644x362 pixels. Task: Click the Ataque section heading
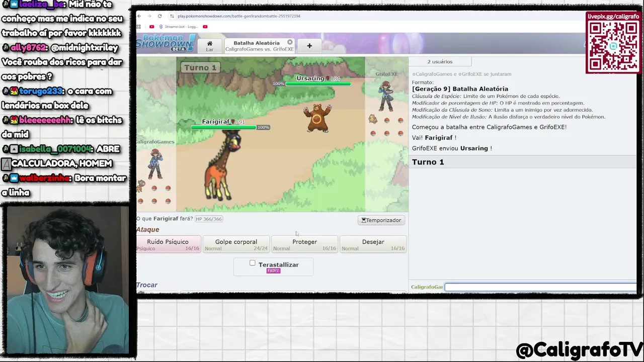(147, 230)
